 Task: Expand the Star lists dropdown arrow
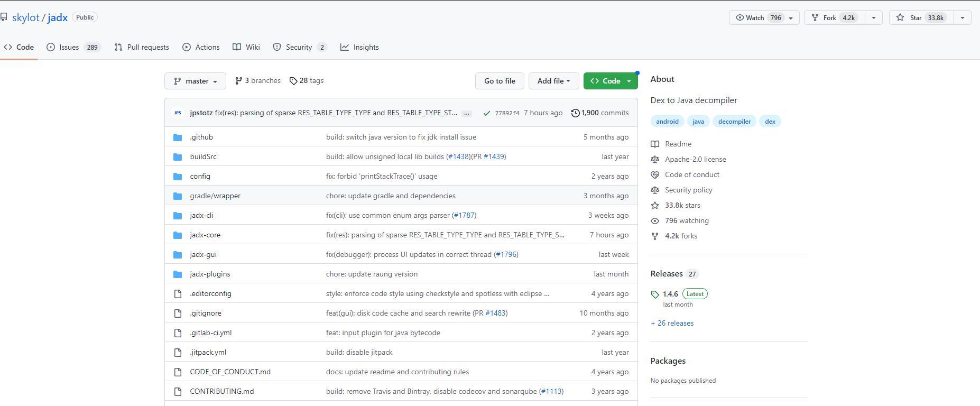962,17
